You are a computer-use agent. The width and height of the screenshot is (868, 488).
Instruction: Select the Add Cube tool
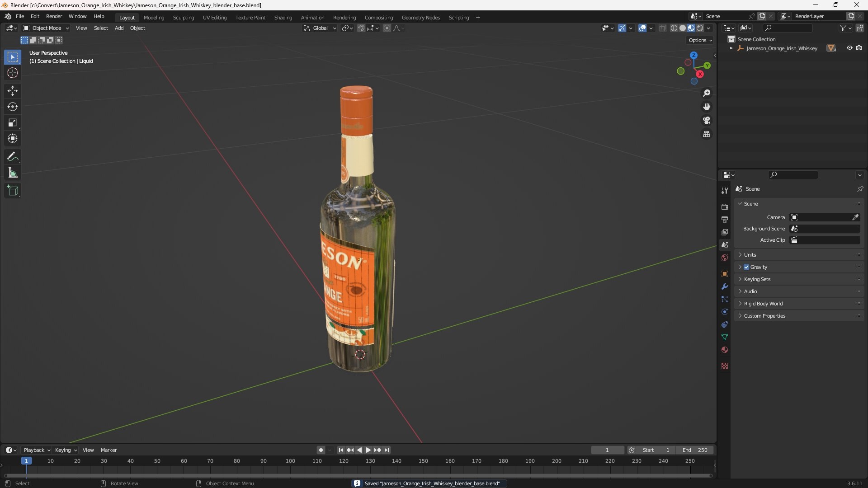[x=13, y=191]
